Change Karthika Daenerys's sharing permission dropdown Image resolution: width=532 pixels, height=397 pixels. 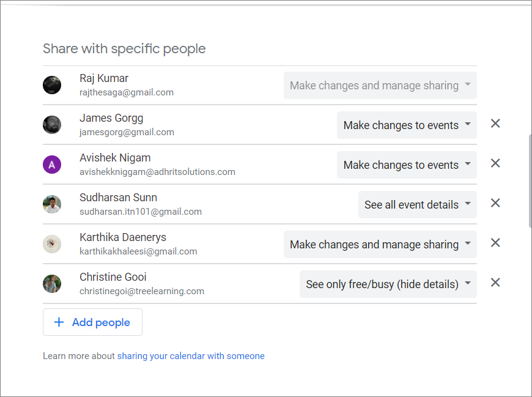(x=380, y=244)
